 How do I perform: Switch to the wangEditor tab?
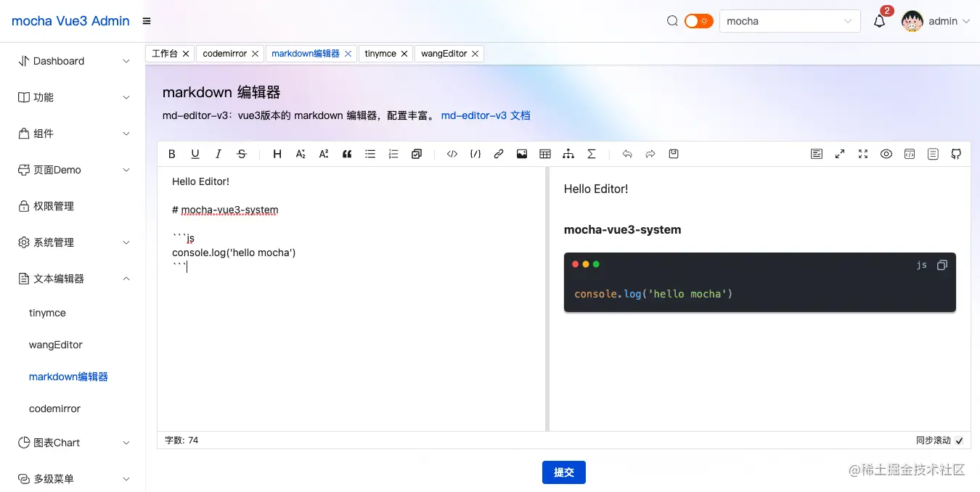click(x=444, y=54)
